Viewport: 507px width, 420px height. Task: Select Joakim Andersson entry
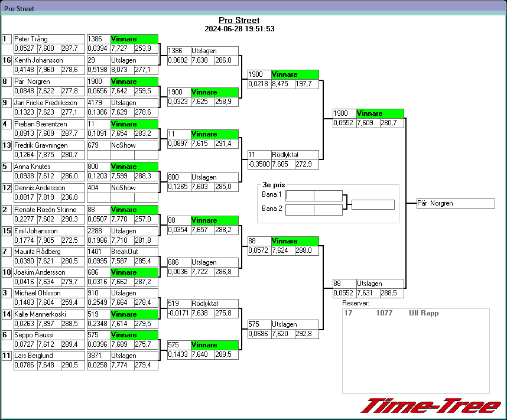49,273
